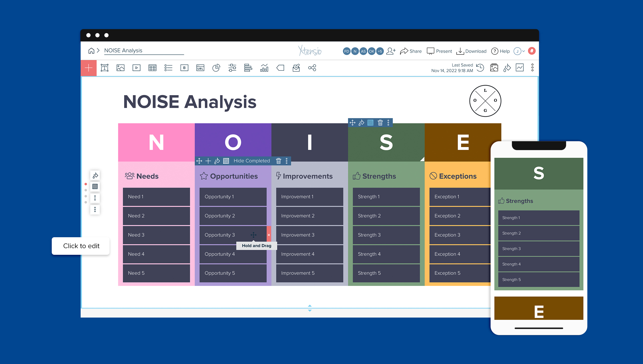643x364 pixels.
Task: Delete Opportunities list with trash icon
Action: [x=279, y=161]
